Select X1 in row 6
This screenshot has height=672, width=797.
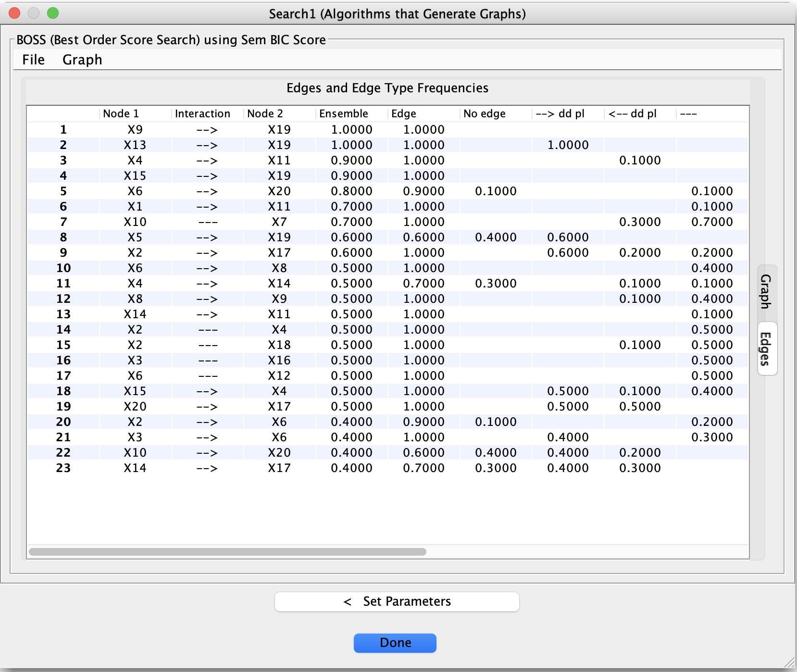coord(135,206)
